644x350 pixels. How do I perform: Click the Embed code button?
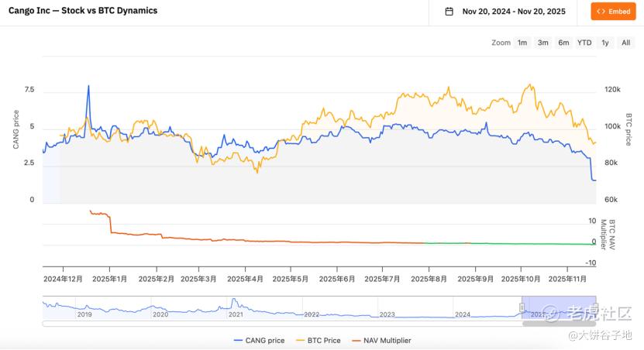click(613, 12)
